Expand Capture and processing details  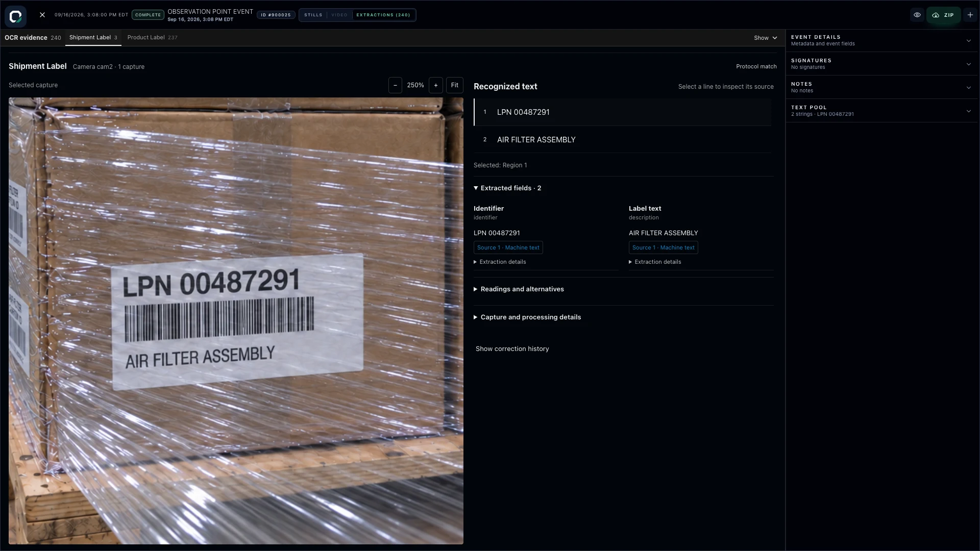(x=527, y=317)
